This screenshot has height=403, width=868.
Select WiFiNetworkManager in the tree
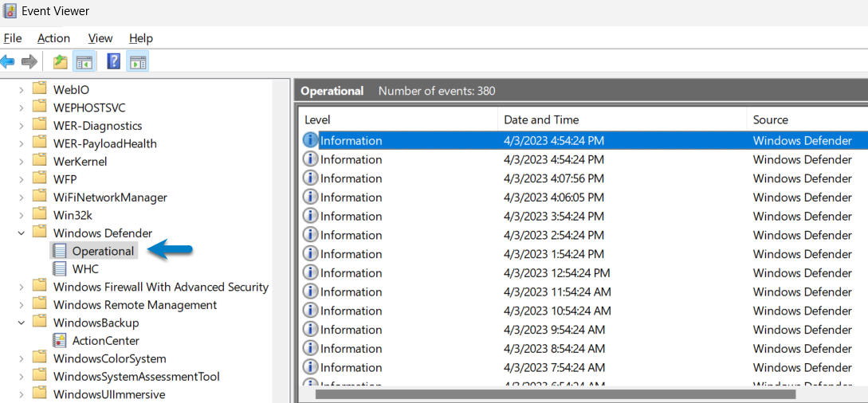(x=110, y=198)
